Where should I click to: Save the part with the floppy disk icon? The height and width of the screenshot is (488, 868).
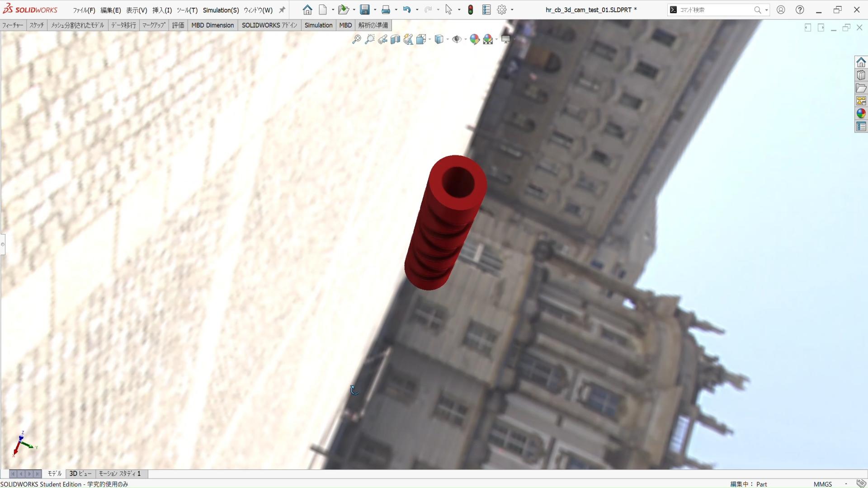(x=365, y=9)
